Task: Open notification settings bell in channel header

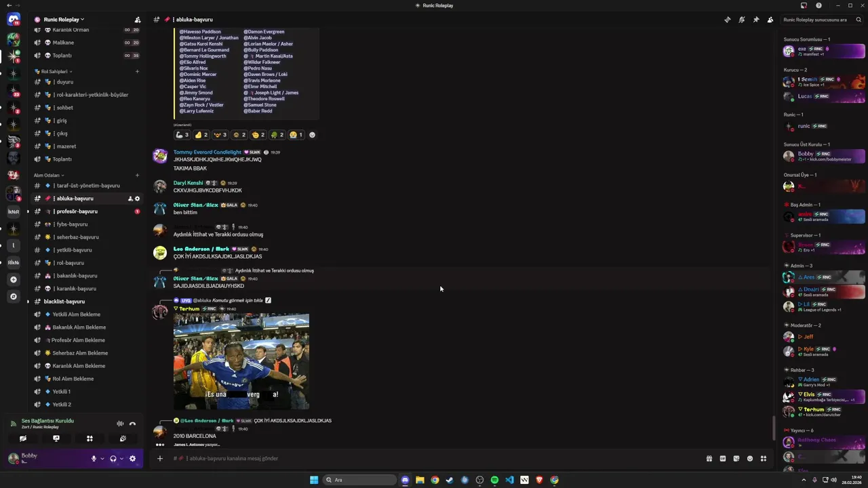Action: 742,20
